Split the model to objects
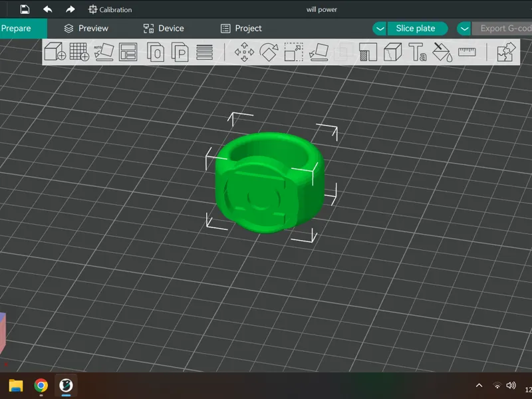 (x=156, y=52)
